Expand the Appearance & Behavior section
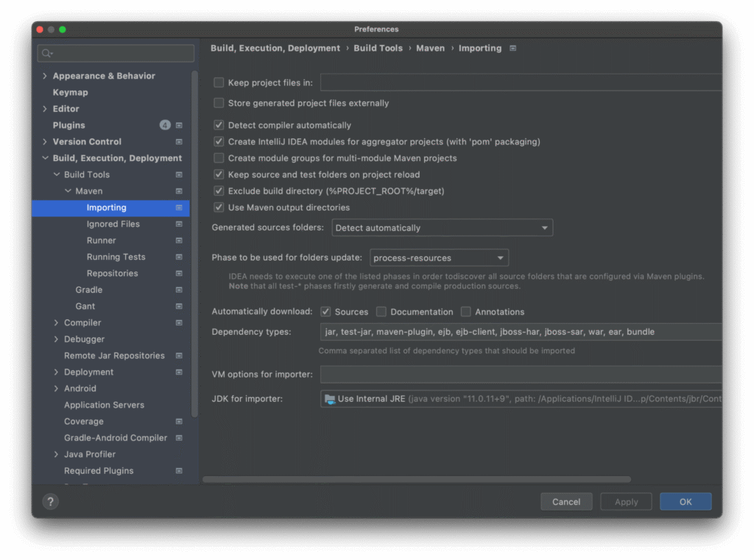Screen dimensions: 754x560 (x=45, y=76)
